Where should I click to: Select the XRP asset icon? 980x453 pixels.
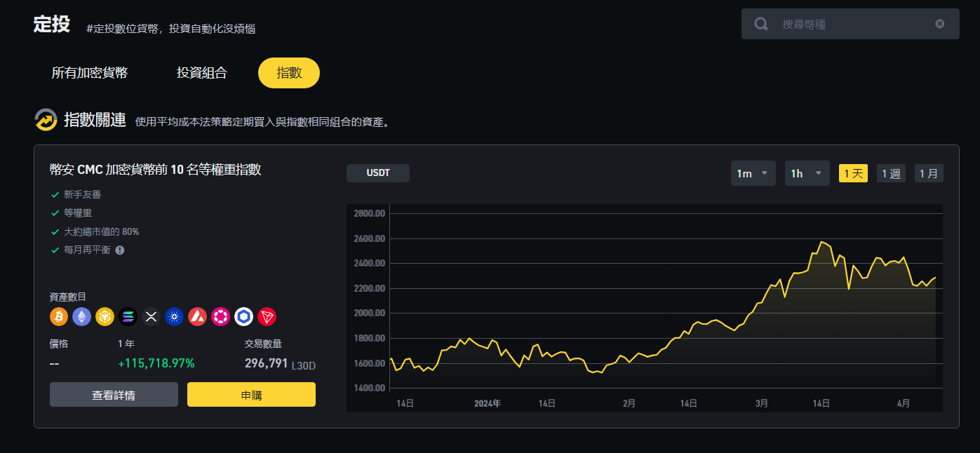[151, 317]
